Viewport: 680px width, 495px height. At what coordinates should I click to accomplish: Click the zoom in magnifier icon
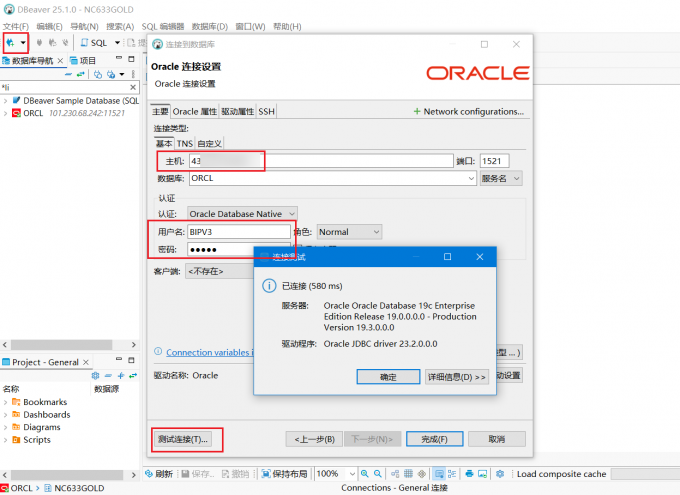(x=365, y=474)
